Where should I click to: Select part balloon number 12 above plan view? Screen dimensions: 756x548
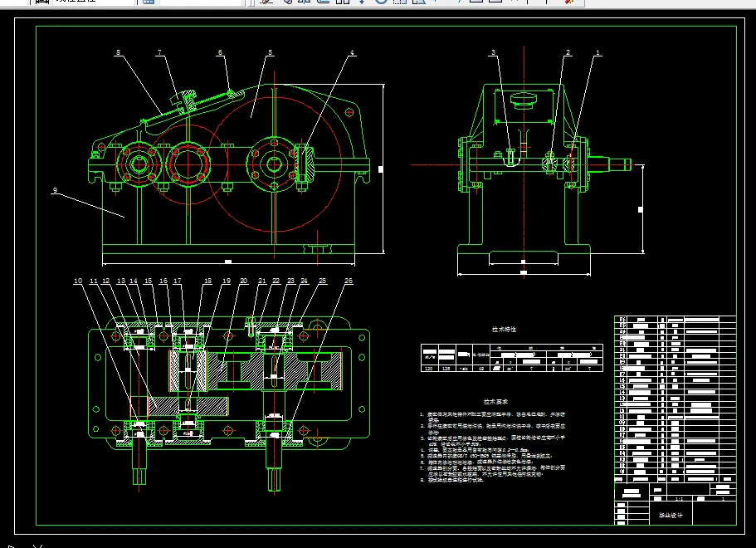106,281
